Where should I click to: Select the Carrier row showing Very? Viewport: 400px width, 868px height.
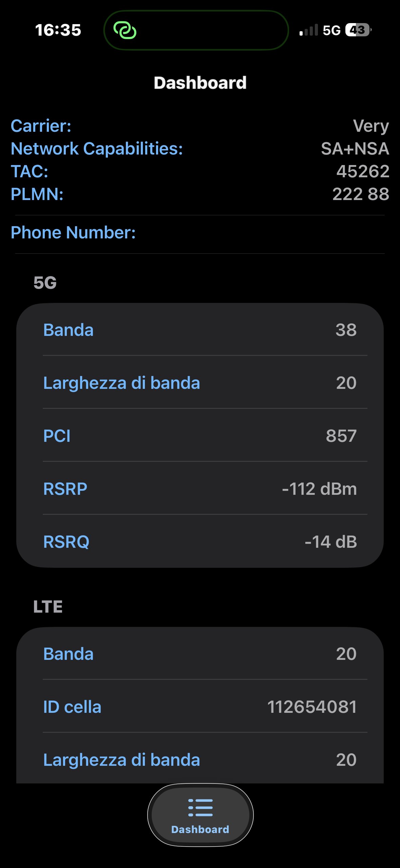200,126
